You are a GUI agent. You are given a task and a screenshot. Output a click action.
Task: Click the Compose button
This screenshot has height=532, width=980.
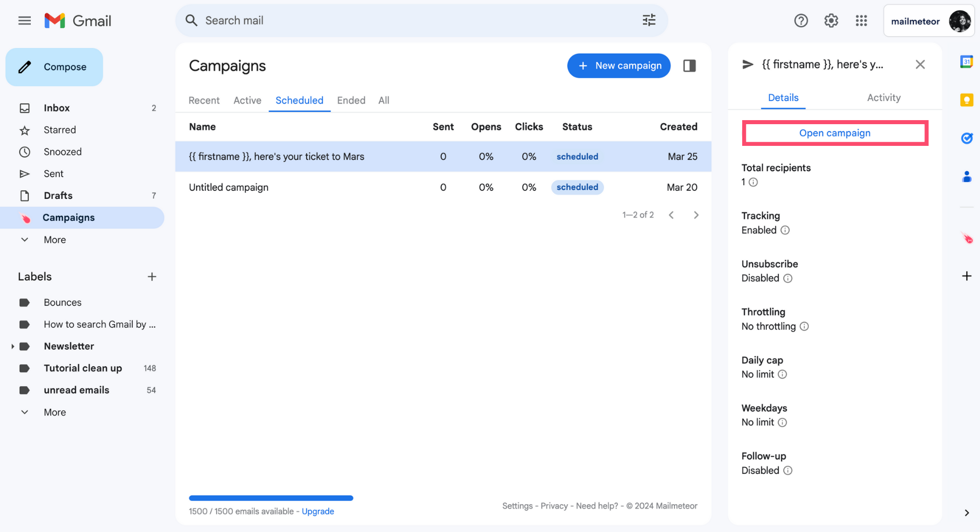(54, 67)
